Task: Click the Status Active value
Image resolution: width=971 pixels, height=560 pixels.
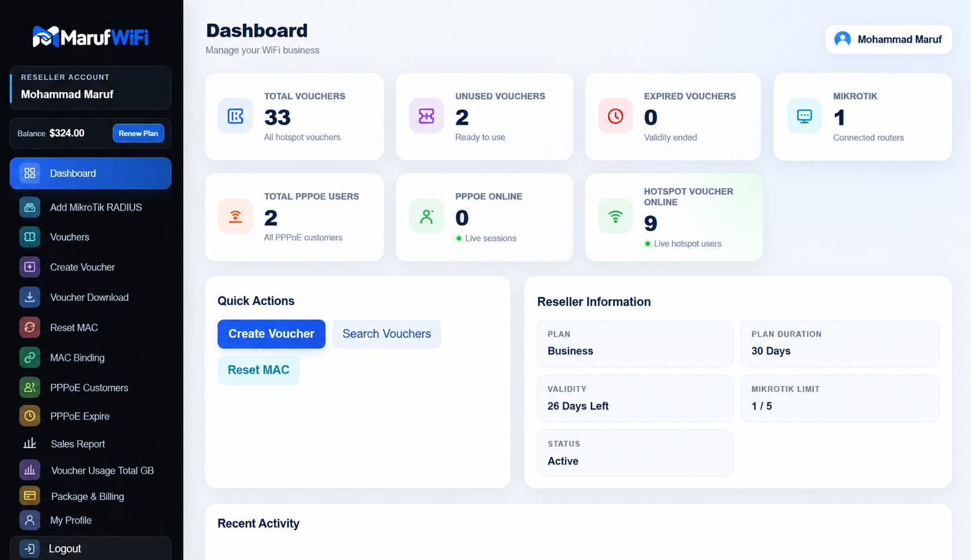Action: 563,461
